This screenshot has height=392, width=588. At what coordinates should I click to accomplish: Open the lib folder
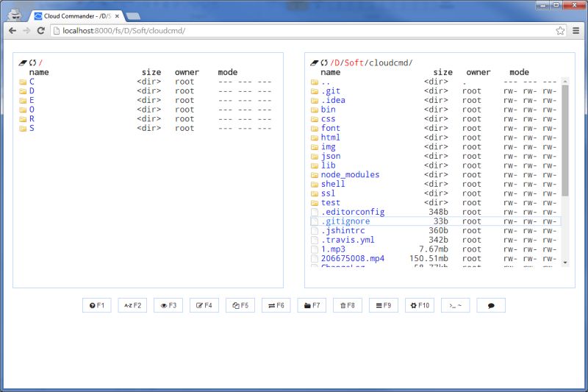tap(328, 165)
